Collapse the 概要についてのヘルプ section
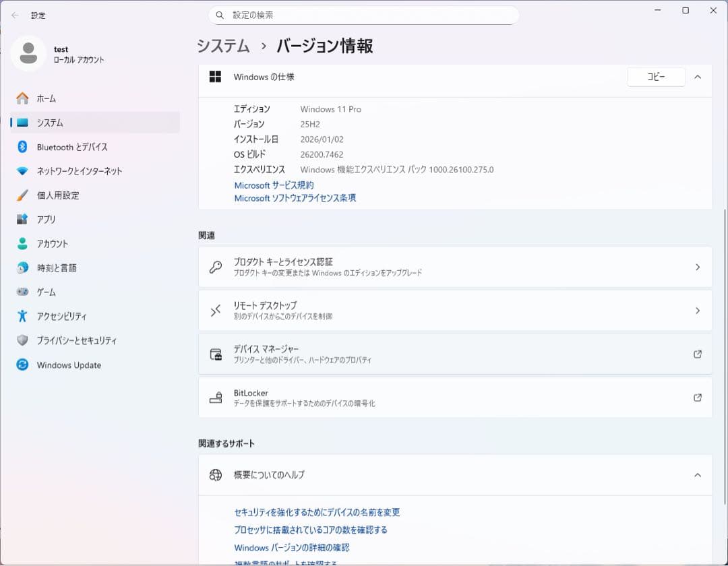The image size is (728, 566). coord(698,474)
